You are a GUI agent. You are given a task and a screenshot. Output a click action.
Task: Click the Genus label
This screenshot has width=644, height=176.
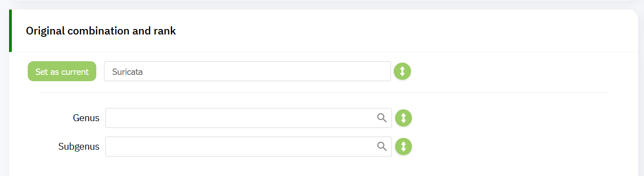click(x=86, y=118)
